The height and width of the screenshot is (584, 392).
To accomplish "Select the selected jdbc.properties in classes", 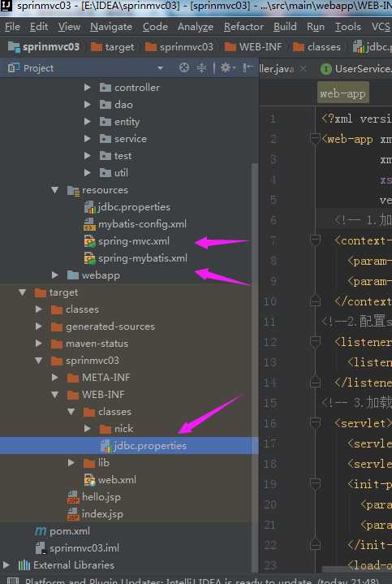I will (129, 445).
